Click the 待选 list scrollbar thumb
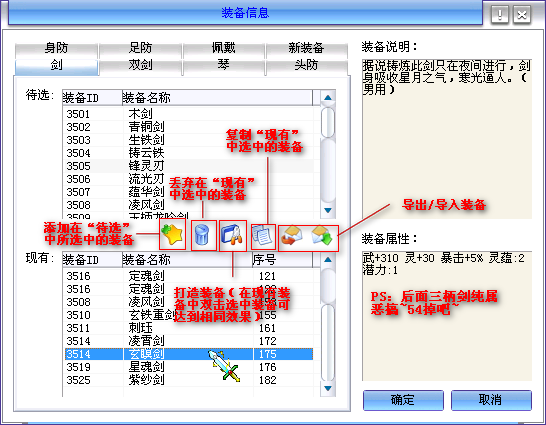The height and width of the screenshot is (425, 546). pyautogui.click(x=328, y=123)
